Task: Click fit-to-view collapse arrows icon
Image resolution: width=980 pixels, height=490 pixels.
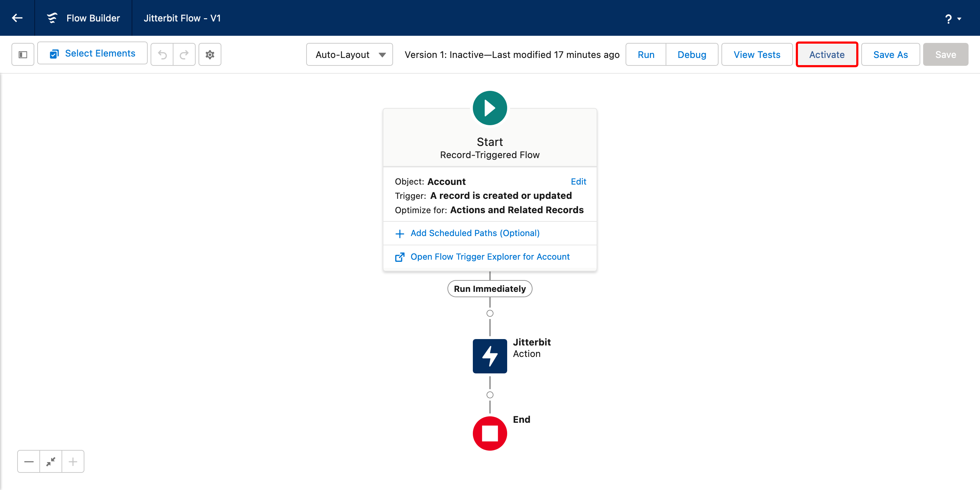Action: [50, 461]
